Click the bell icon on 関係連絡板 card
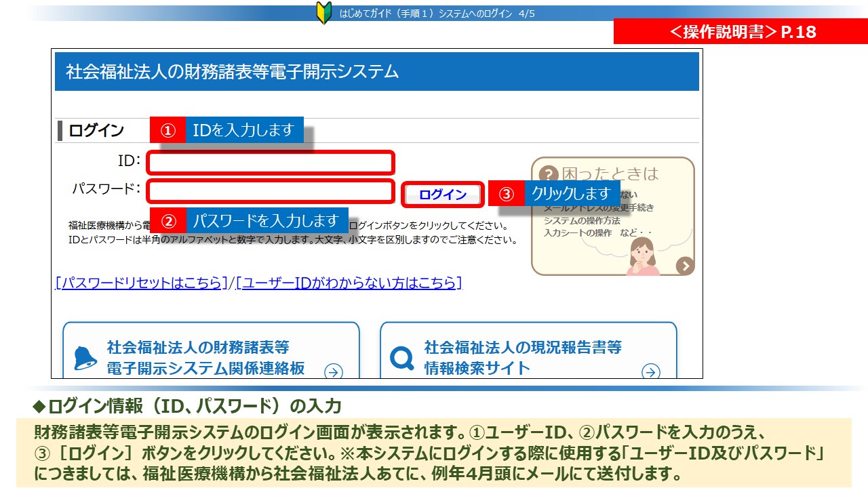 pyautogui.click(x=85, y=357)
